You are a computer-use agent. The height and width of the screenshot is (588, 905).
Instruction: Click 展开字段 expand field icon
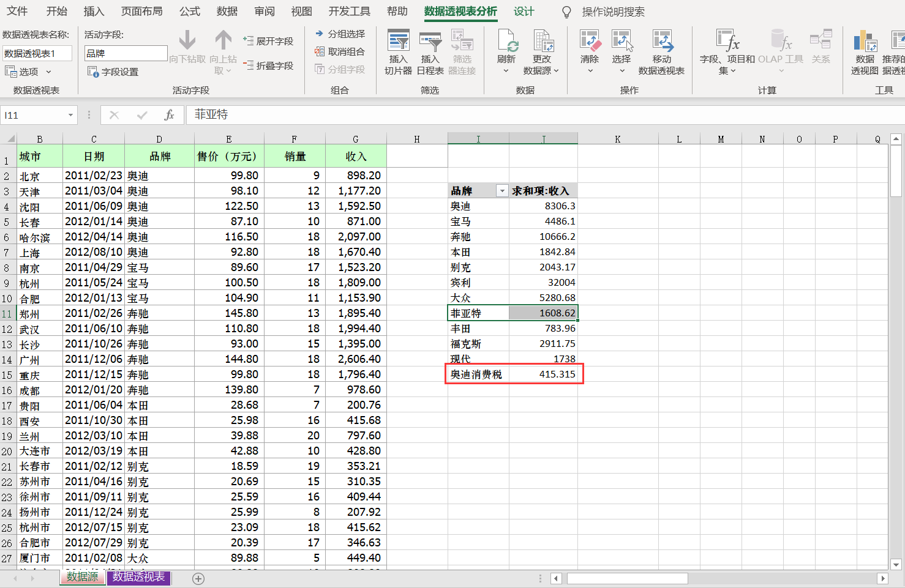[248, 41]
